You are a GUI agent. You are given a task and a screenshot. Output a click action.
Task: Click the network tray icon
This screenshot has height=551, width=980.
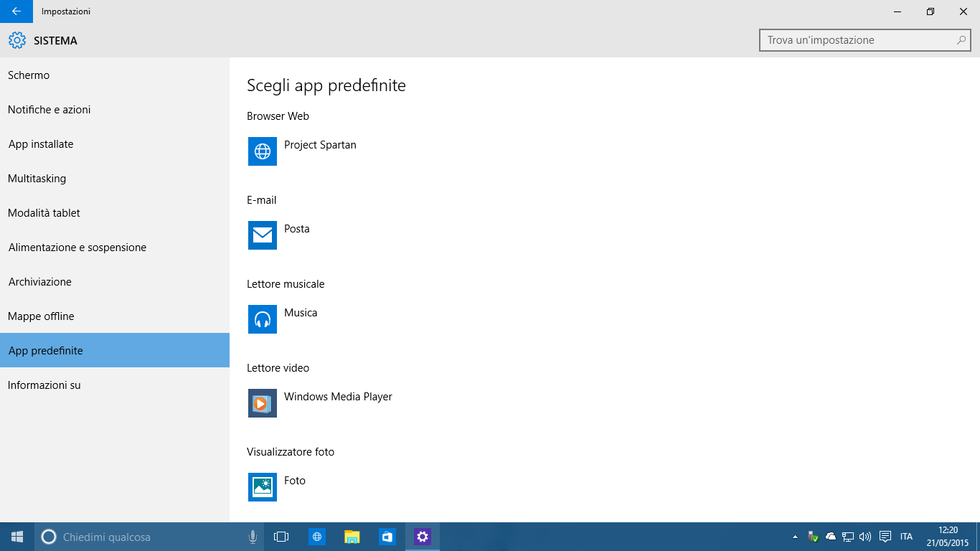(848, 537)
